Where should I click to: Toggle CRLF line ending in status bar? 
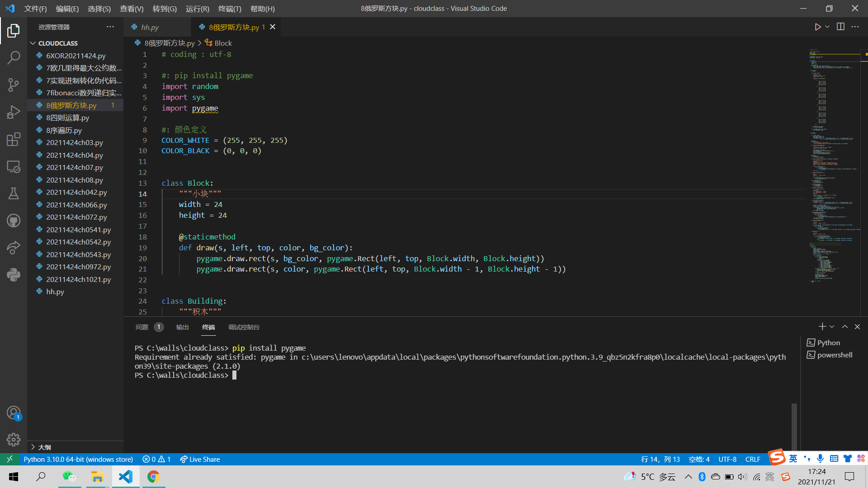point(753,459)
